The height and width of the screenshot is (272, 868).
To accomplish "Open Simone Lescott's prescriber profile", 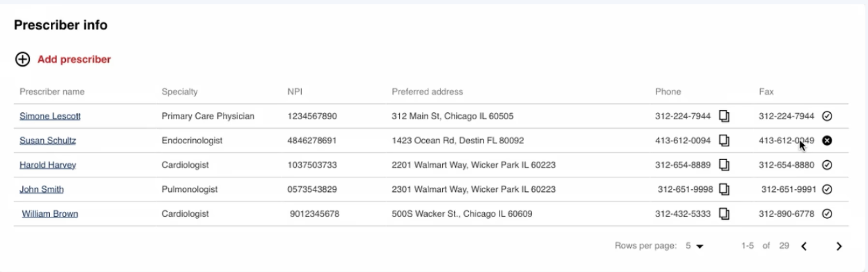I will [x=50, y=116].
